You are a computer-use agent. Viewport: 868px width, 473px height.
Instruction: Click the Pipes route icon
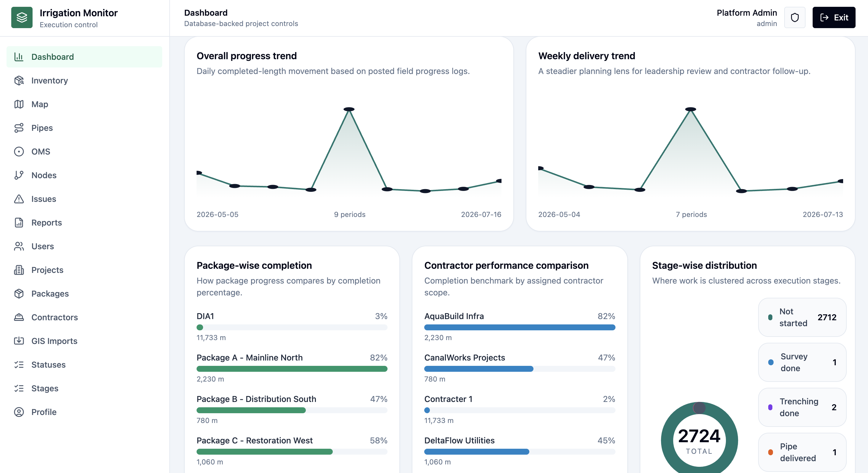point(19,128)
